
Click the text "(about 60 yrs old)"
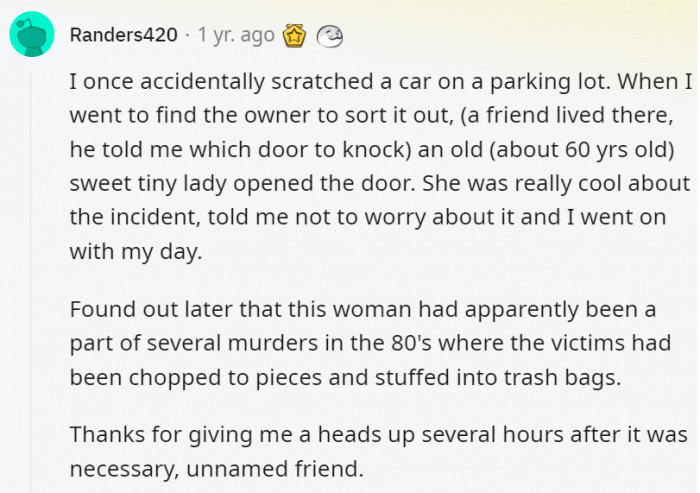pyautogui.click(x=582, y=150)
